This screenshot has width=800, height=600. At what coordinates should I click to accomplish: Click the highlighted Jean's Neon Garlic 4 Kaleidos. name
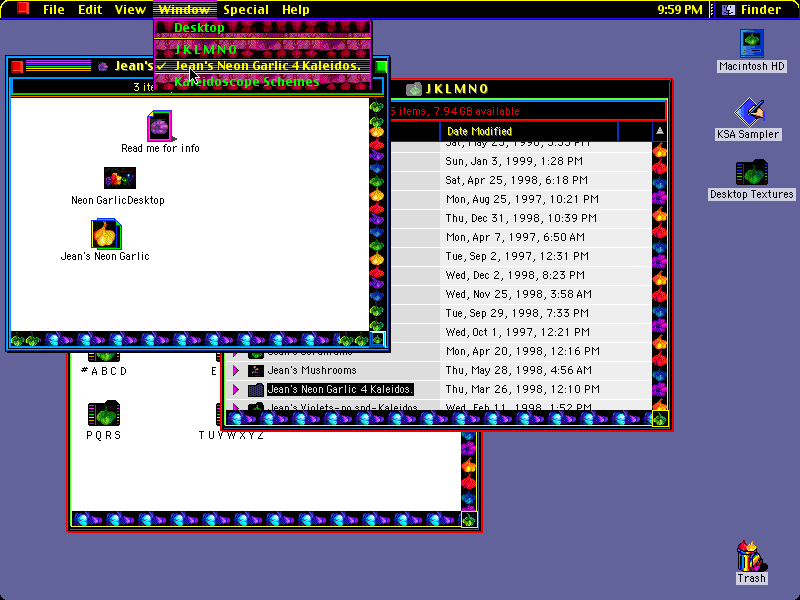[x=340, y=390]
